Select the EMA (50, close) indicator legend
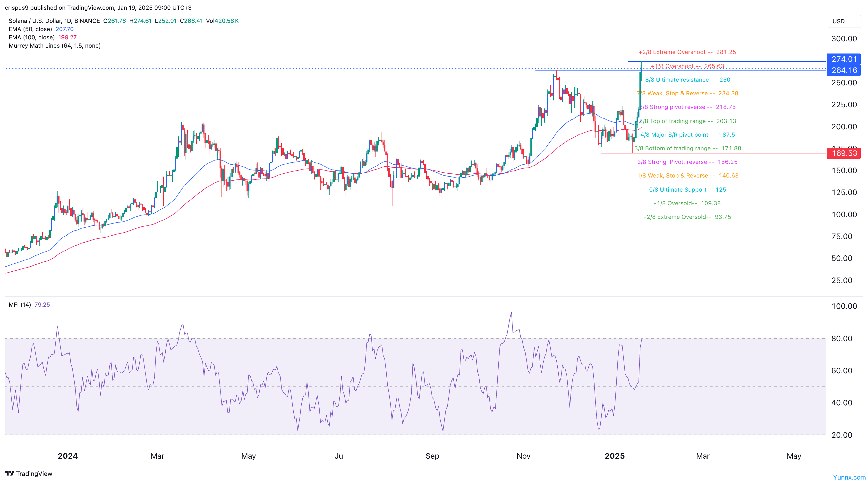This screenshot has width=868, height=482. pos(30,29)
